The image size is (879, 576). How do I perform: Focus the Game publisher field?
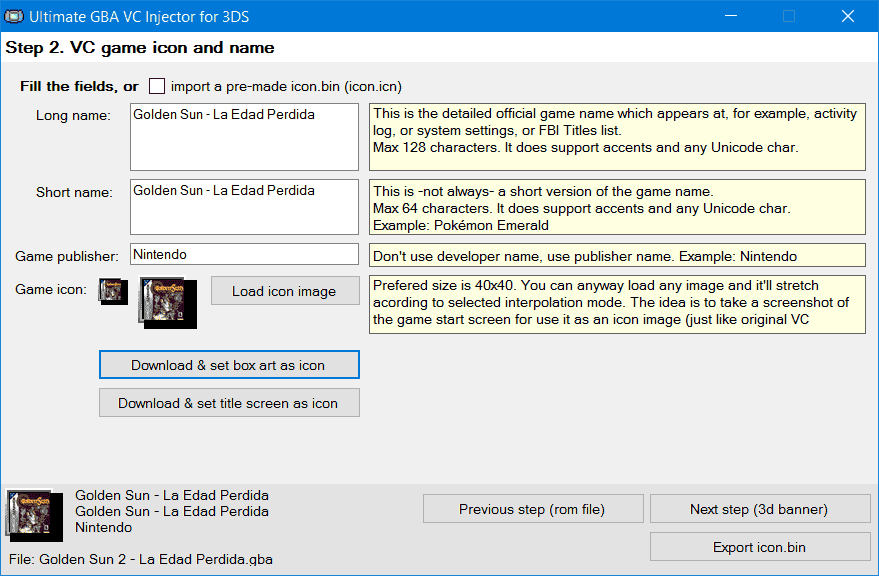pos(244,254)
